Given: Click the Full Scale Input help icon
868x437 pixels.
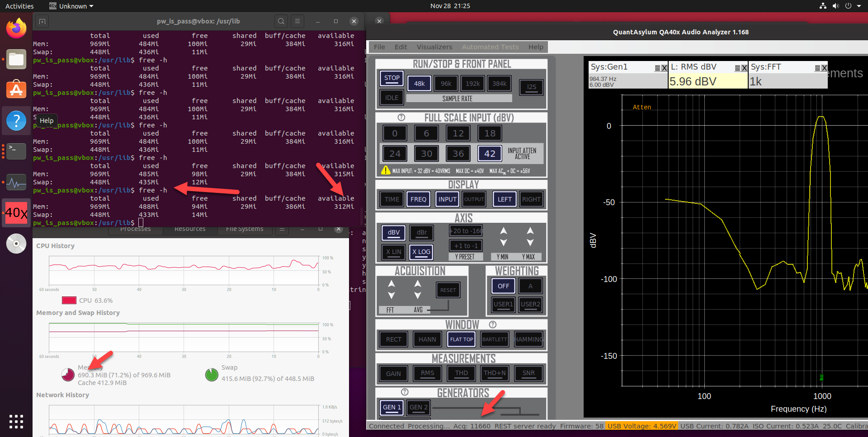Looking at the screenshot, I should pyautogui.click(x=401, y=117).
